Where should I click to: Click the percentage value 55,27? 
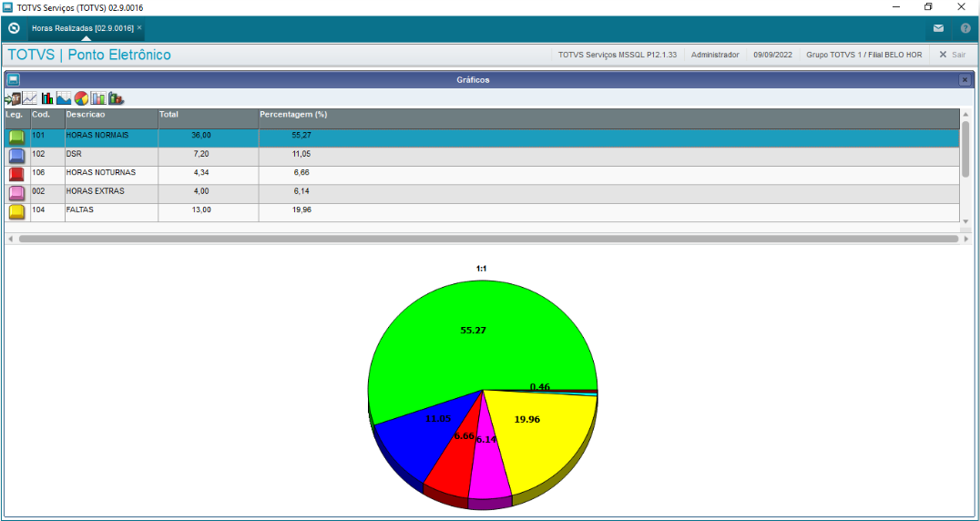[x=301, y=135]
